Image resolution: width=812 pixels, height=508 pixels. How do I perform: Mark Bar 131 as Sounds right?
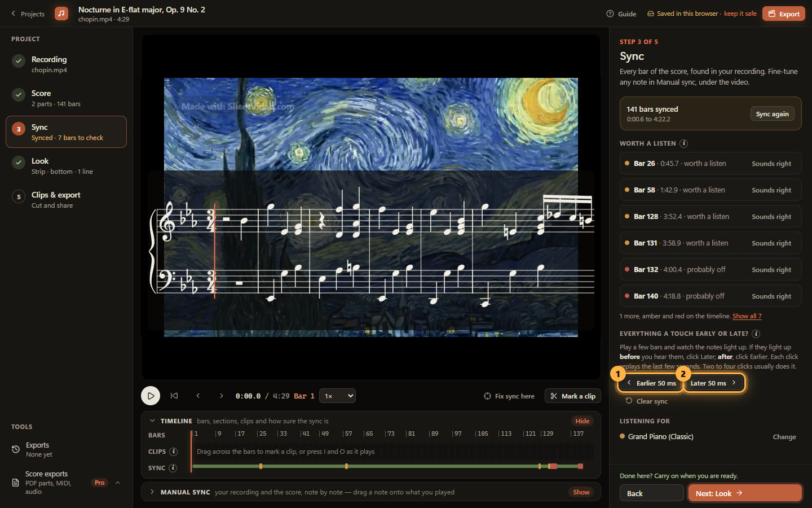click(x=771, y=243)
